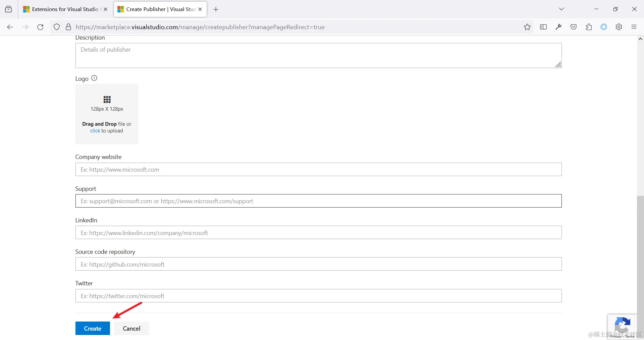Viewport: 644px width, 340px height.
Task: Open the Extensions puzzle icon
Action: pos(589,27)
